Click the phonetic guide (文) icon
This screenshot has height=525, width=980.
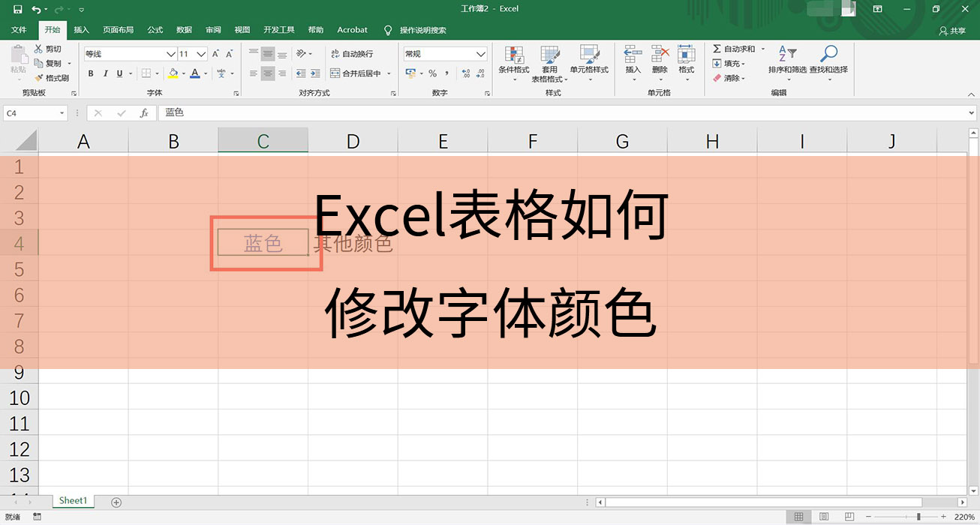[x=221, y=73]
